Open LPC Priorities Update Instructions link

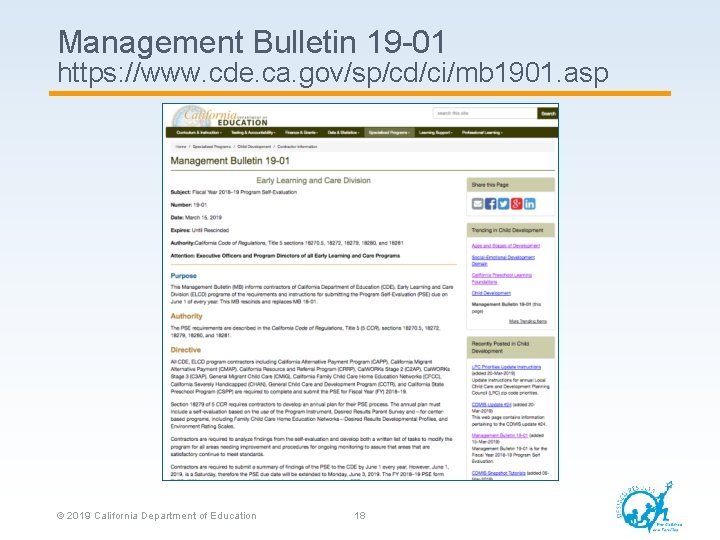pos(506,367)
